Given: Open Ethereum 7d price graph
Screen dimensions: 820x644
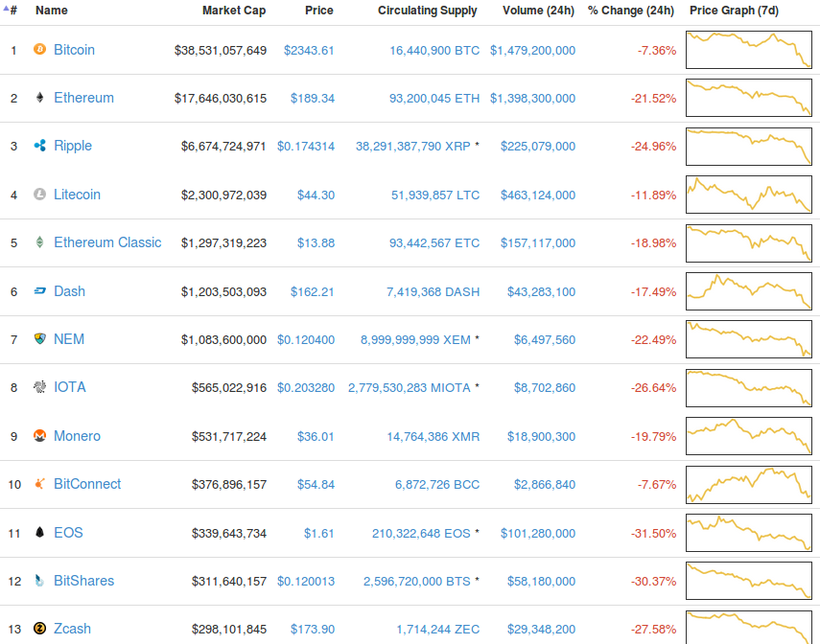Looking at the screenshot, I should pos(749,98).
